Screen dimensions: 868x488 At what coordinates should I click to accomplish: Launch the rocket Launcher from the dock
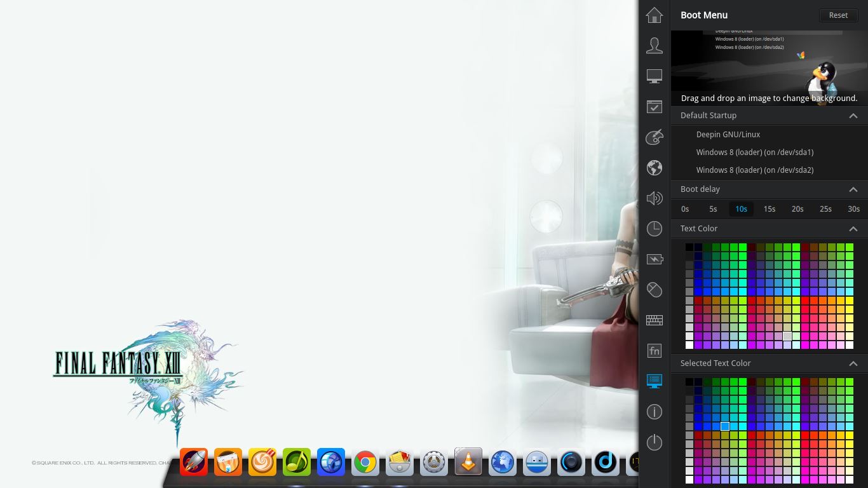pyautogui.click(x=194, y=462)
